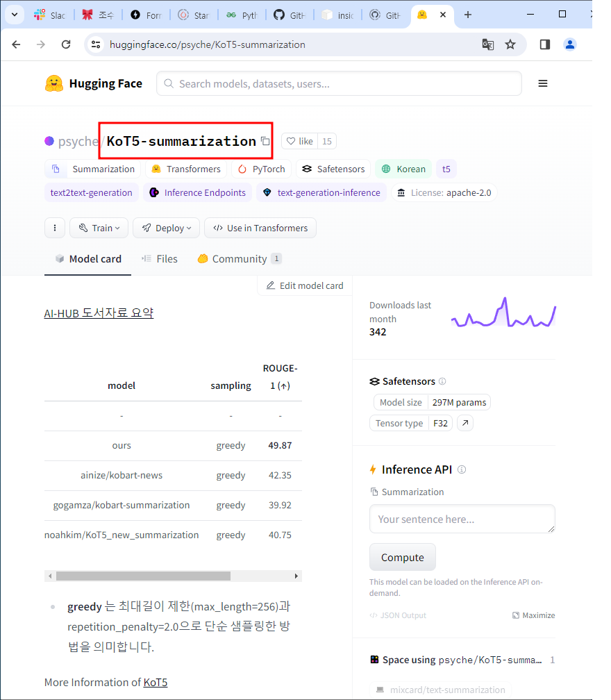Click the 297M params model size
Viewport: 611px width, 700px height.
(x=459, y=402)
